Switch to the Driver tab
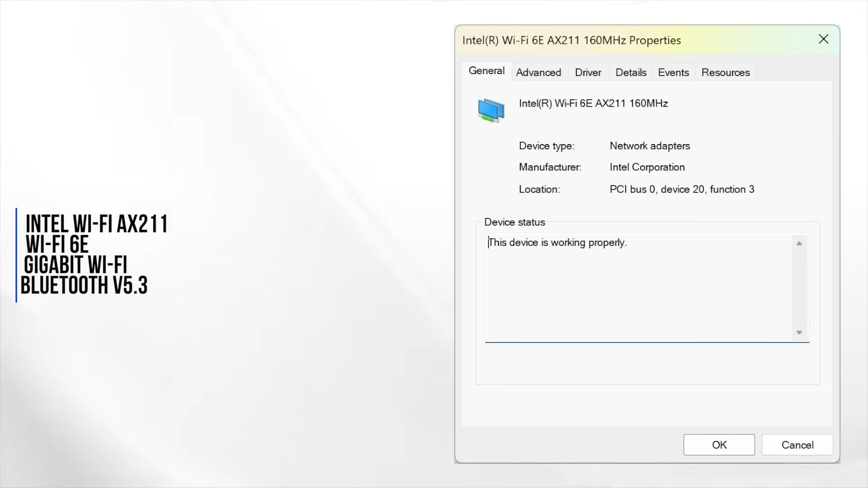The image size is (868, 488). (588, 72)
